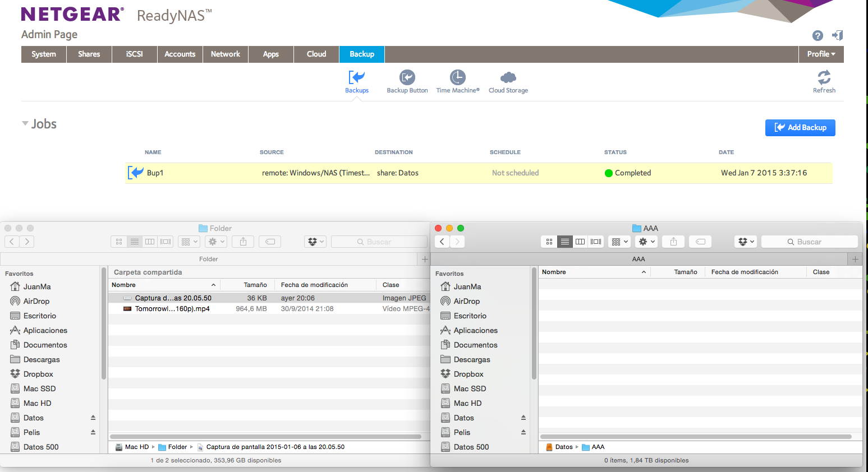This screenshot has width=868, height=472.
Task: Open Dropbox toolbar menu in Folder window
Action: [x=315, y=242]
